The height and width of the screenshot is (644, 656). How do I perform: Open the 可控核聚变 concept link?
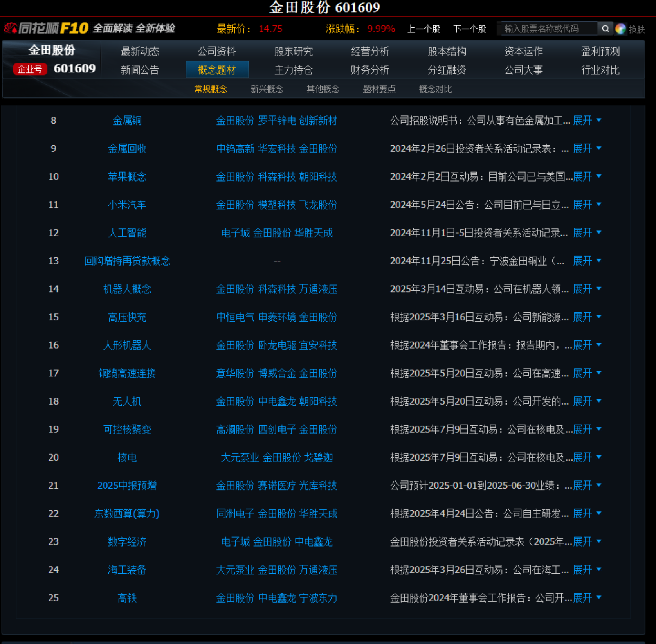tap(127, 430)
